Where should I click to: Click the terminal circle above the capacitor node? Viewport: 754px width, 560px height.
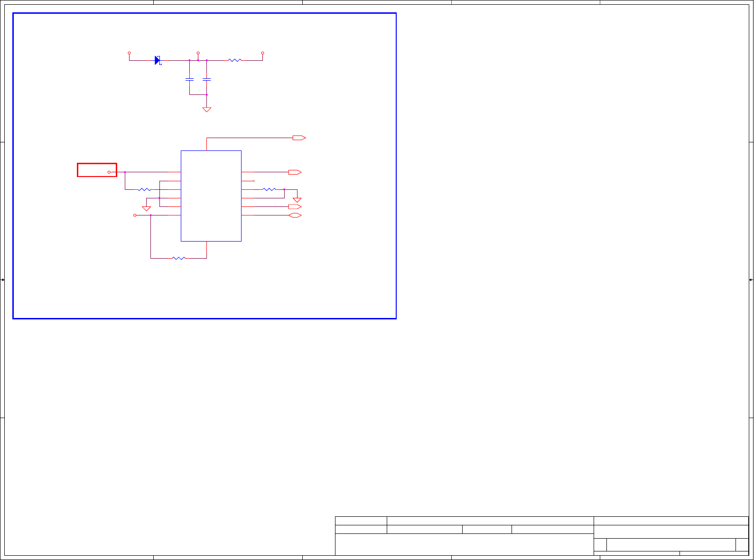198,53
